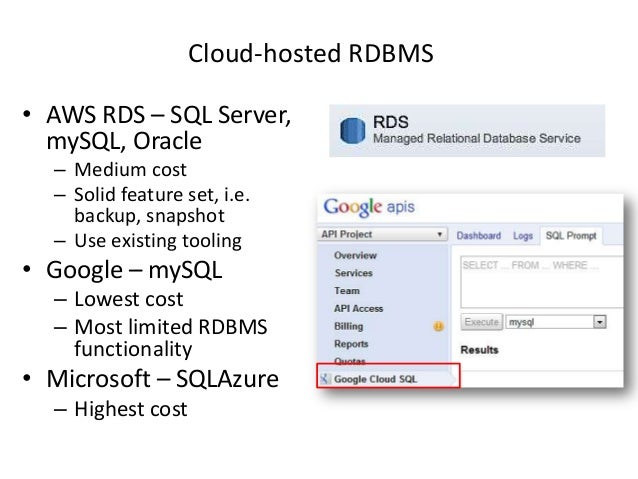Click the SELECT FROM WHERE query box
The image size is (638, 479).
click(x=542, y=282)
